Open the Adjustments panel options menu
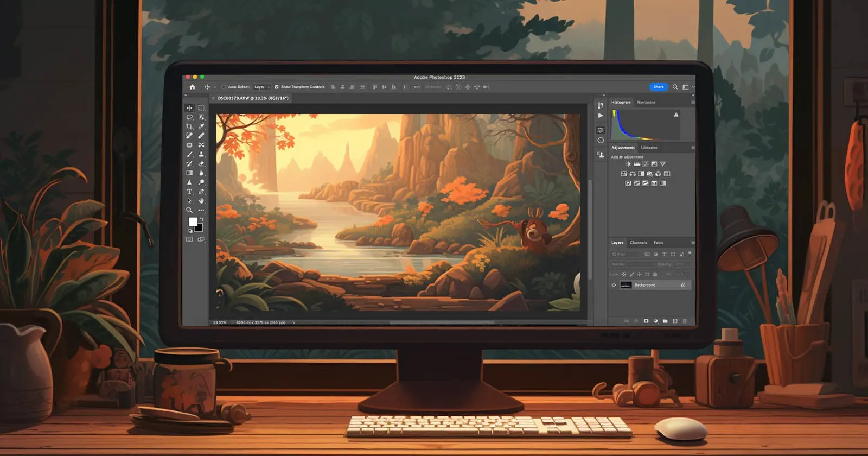Screen dimensions: 868x456 [x=693, y=148]
